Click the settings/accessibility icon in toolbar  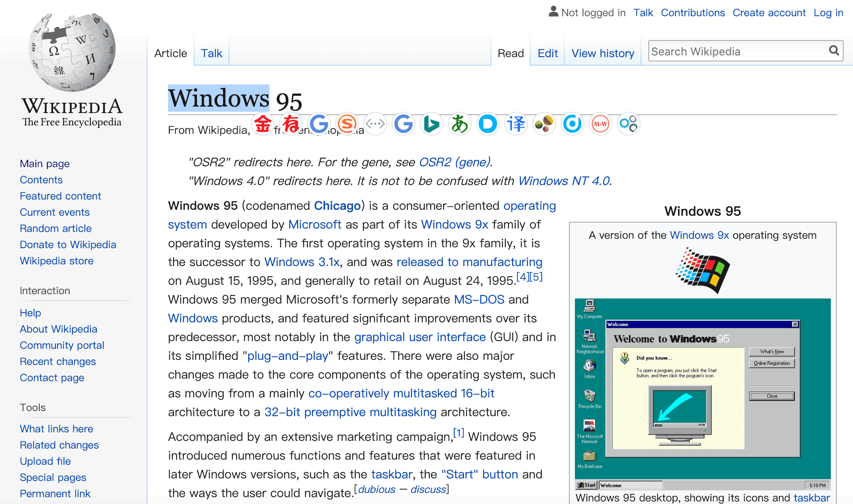point(630,124)
